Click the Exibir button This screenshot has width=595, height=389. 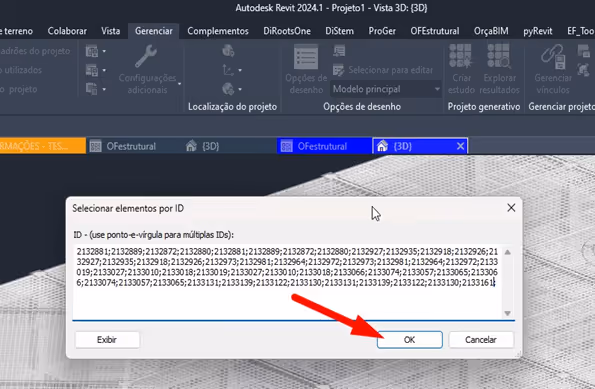pos(107,340)
